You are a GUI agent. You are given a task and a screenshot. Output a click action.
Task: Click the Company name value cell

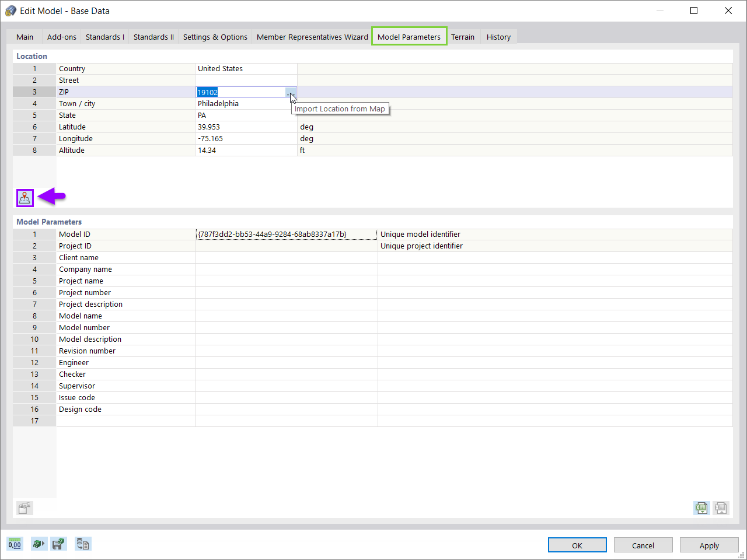[x=287, y=269]
